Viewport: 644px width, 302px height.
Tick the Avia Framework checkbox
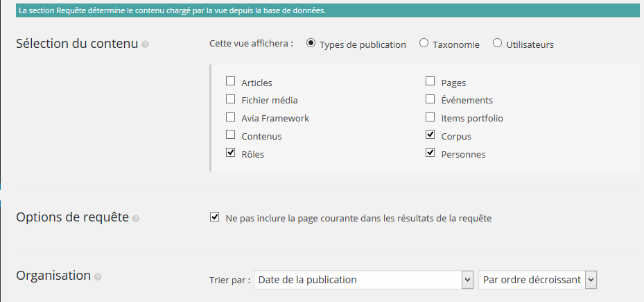click(231, 117)
